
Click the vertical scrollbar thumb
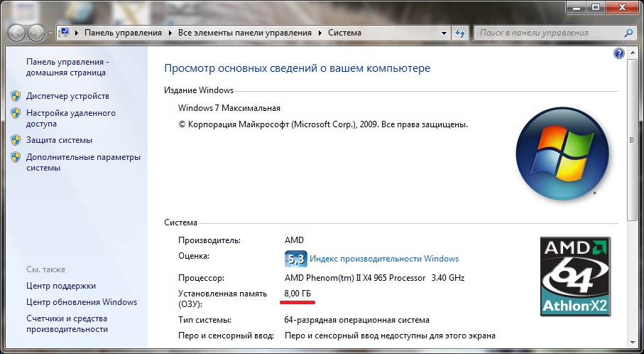pos(632,140)
